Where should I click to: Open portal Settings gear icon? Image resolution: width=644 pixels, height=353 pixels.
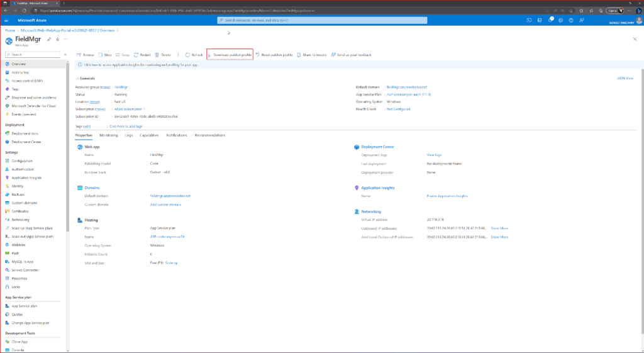tap(560, 20)
